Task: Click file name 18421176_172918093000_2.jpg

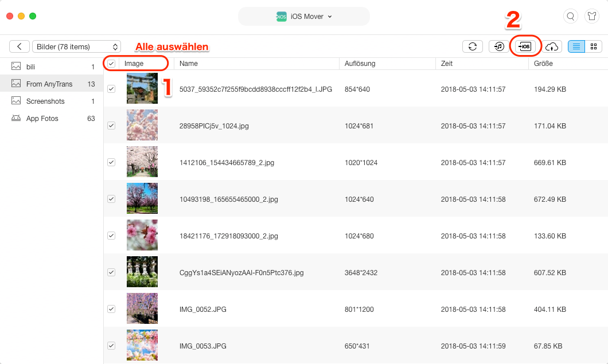Action: pyautogui.click(x=229, y=236)
